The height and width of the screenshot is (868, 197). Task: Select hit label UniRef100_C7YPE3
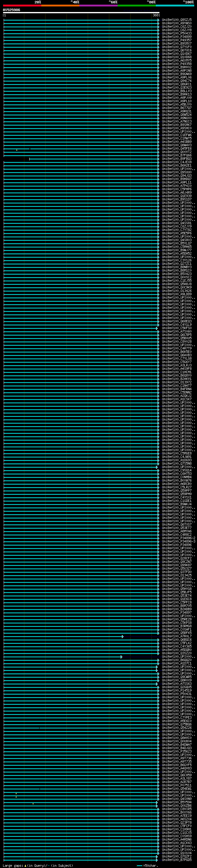(x=177, y=718)
